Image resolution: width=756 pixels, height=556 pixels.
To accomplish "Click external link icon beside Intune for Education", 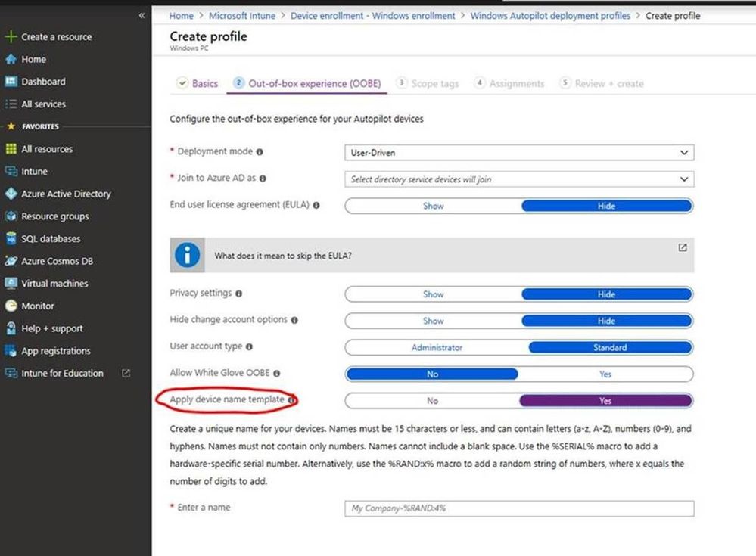I will pyautogui.click(x=126, y=373).
